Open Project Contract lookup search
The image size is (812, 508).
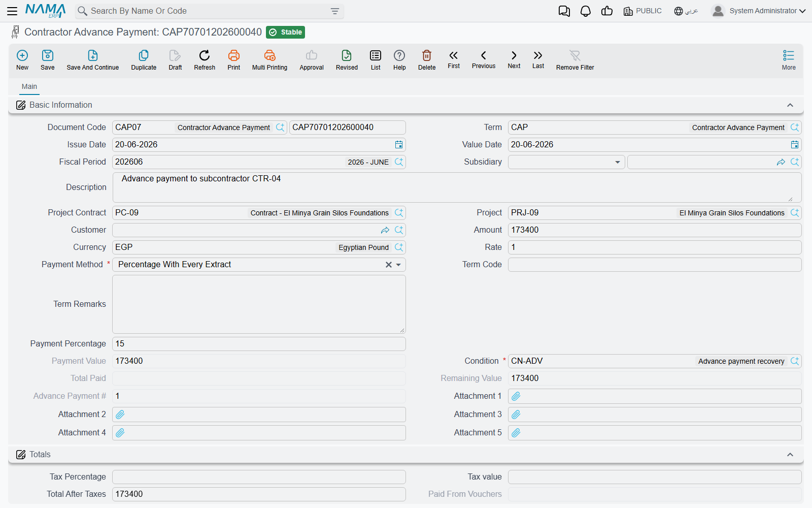pos(399,213)
